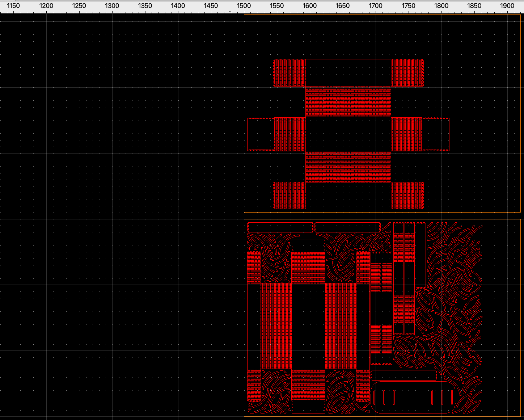Select the bottom-left hatched block in upper artboard

point(290,196)
